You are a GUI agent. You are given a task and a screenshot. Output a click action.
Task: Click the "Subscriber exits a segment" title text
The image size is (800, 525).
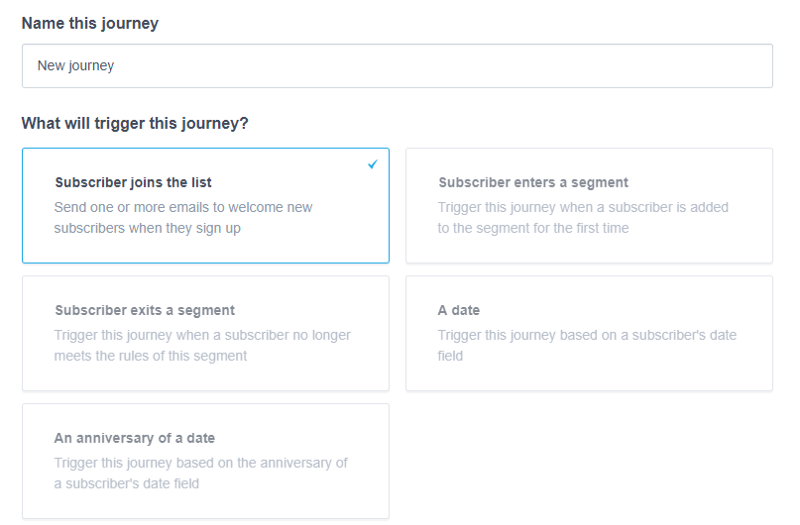pyautogui.click(x=145, y=310)
